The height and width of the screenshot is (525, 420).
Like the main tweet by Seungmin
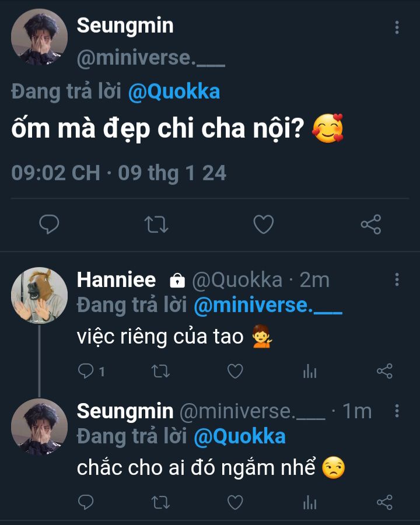click(x=264, y=225)
